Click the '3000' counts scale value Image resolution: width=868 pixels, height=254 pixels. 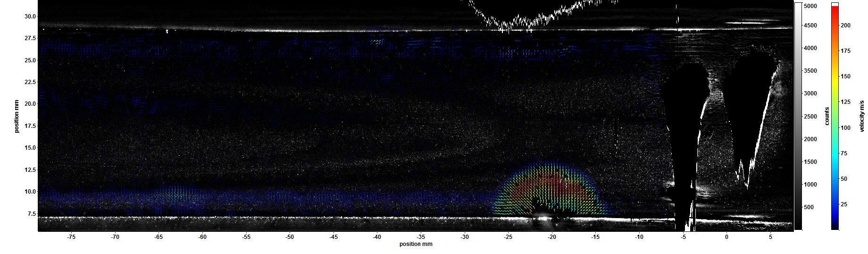point(810,93)
